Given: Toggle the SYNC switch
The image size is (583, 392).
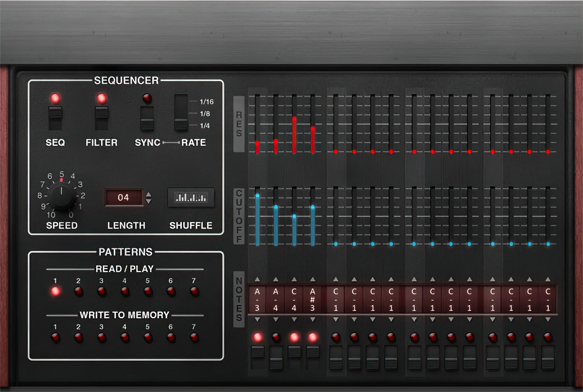Looking at the screenshot, I should (147, 119).
